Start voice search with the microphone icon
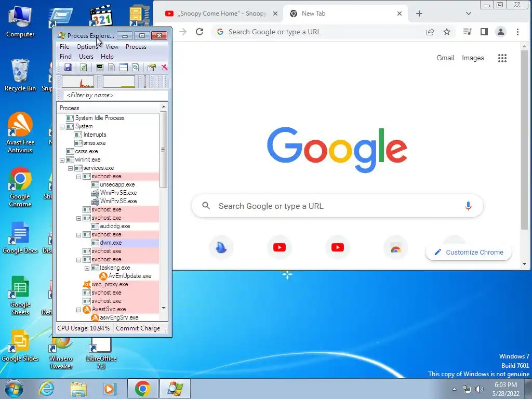This screenshot has height=399, width=532. pyautogui.click(x=468, y=206)
